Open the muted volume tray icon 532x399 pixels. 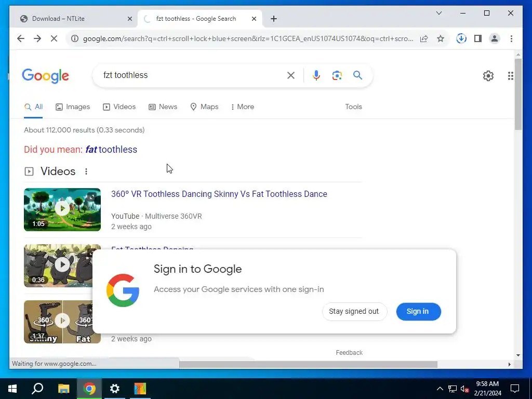coord(465,389)
